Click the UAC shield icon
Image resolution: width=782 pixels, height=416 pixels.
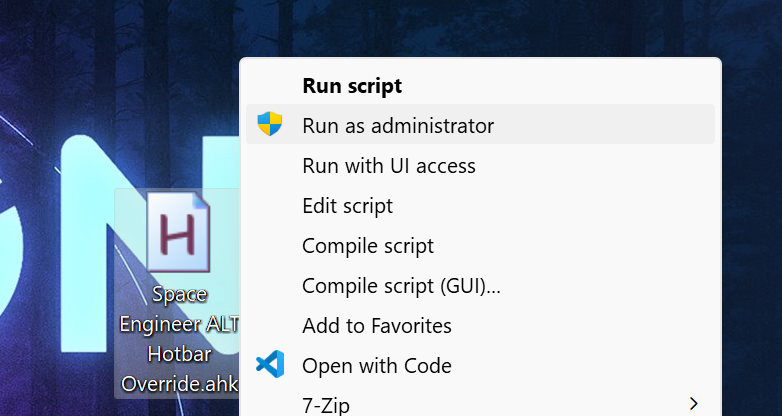tap(270, 125)
